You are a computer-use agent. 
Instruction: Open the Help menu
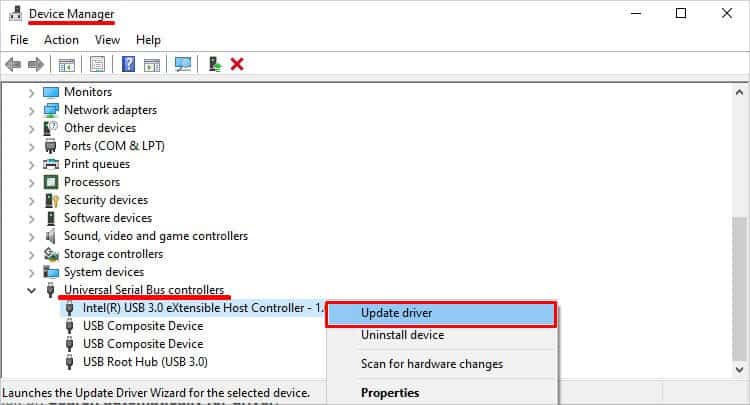[x=148, y=40]
